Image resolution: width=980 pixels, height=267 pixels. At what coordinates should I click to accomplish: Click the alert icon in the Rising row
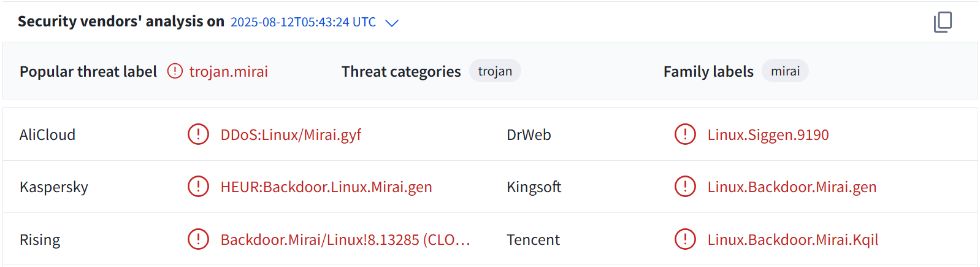pyautogui.click(x=198, y=239)
